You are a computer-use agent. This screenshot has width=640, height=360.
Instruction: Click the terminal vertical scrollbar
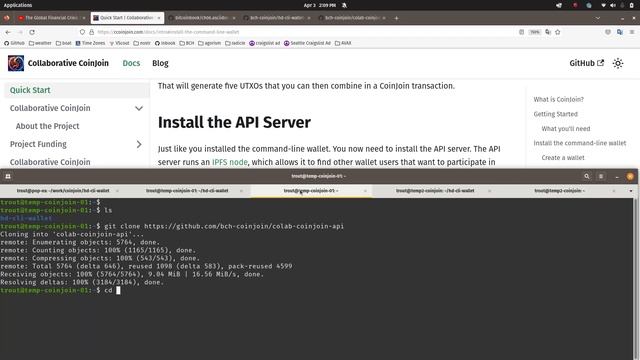[x=636, y=279]
